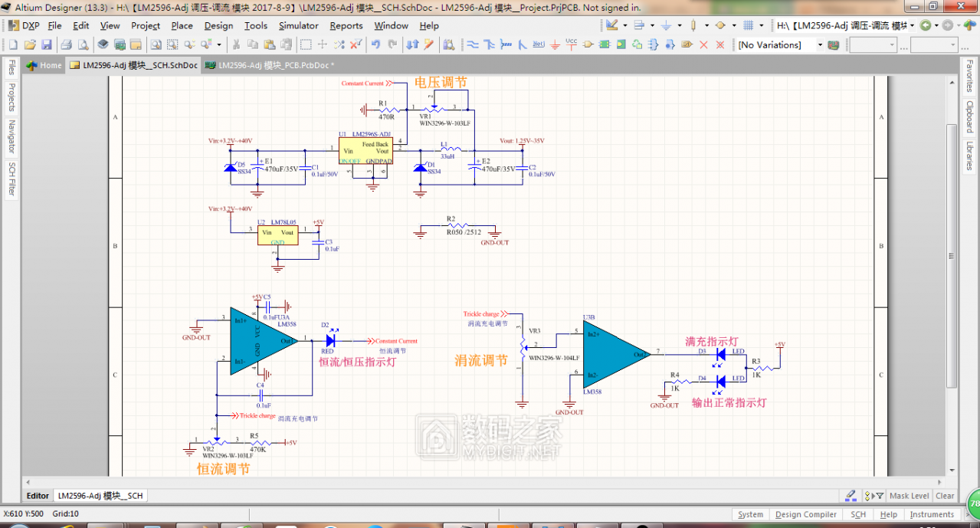The image size is (980, 528).
Task: Click the highlight pen icon at bottom right
Action: pos(851,496)
